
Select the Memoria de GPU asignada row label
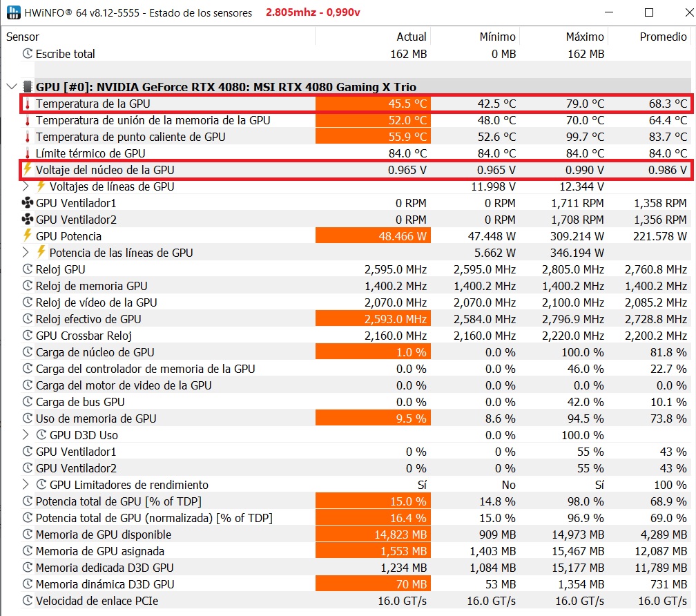coord(100,551)
